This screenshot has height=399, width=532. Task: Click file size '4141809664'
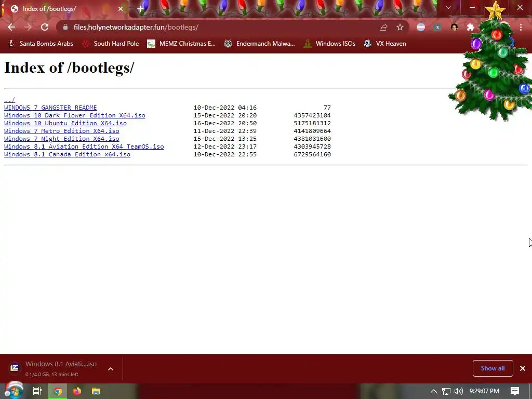312,131
